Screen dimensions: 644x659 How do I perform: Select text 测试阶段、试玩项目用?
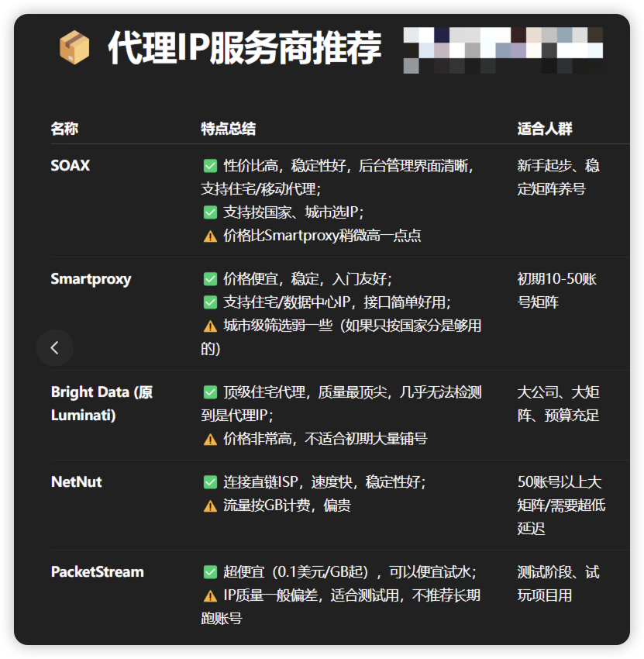point(558,584)
